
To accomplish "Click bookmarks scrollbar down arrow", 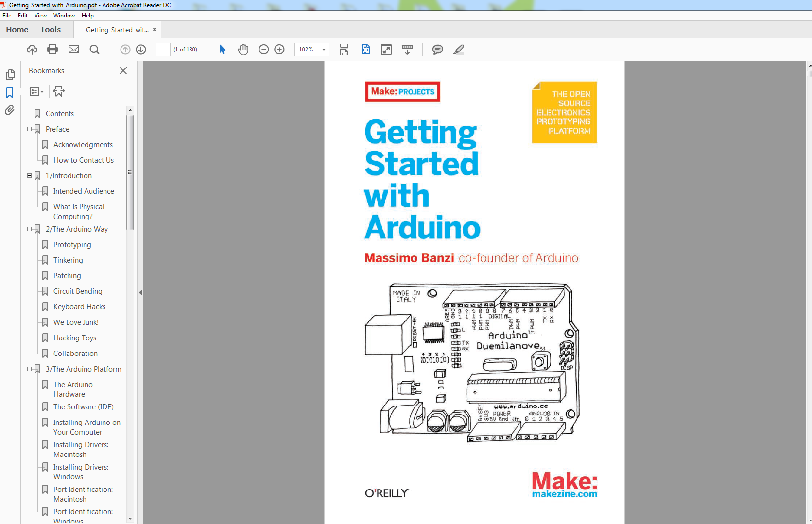I will [x=130, y=519].
